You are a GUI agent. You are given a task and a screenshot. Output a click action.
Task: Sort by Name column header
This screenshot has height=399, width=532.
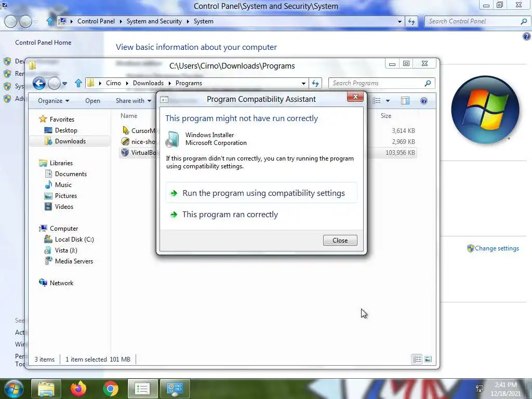[x=129, y=116]
